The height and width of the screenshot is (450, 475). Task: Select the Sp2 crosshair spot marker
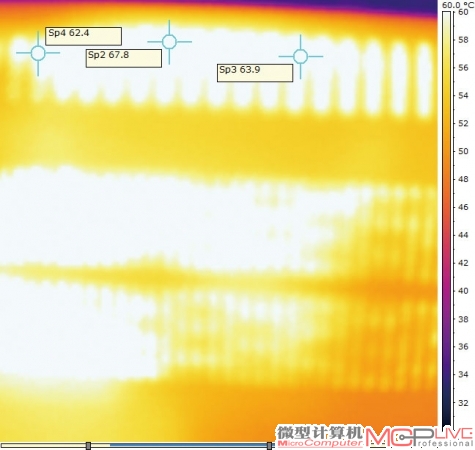(x=169, y=42)
